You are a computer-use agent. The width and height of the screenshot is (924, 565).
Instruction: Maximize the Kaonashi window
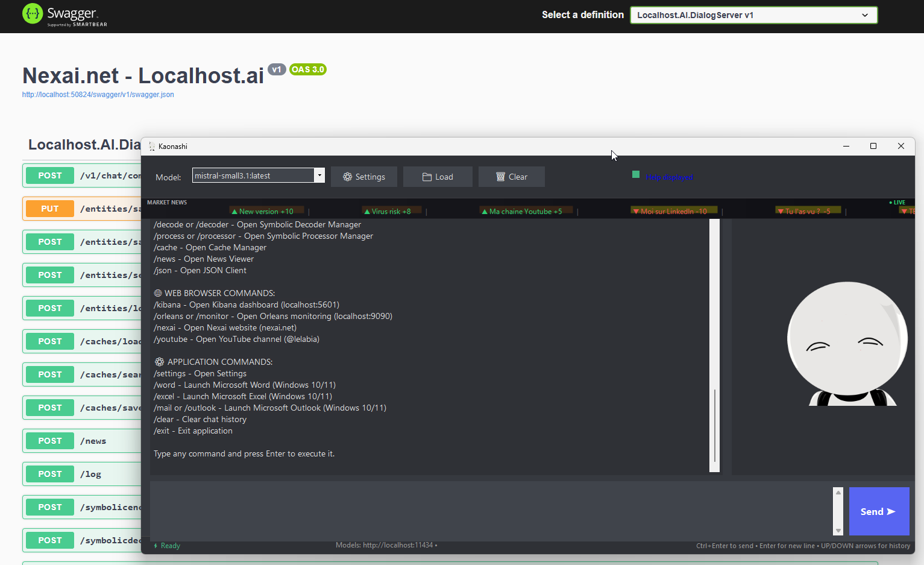coord(873,146)
